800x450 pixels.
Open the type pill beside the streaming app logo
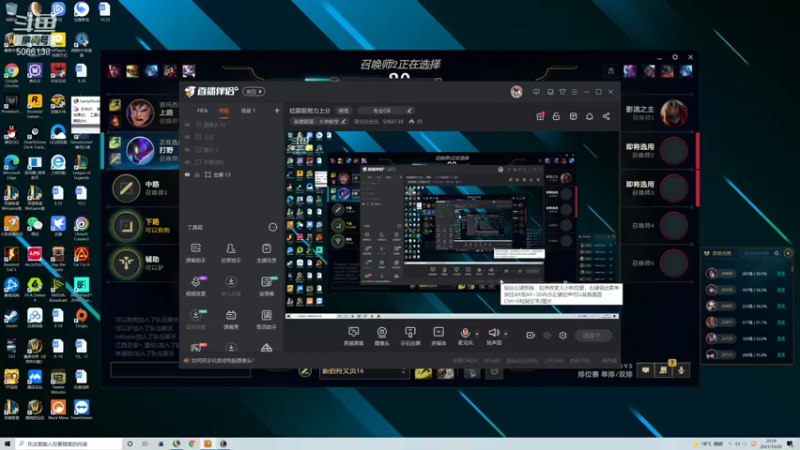[x=254, y=92]
